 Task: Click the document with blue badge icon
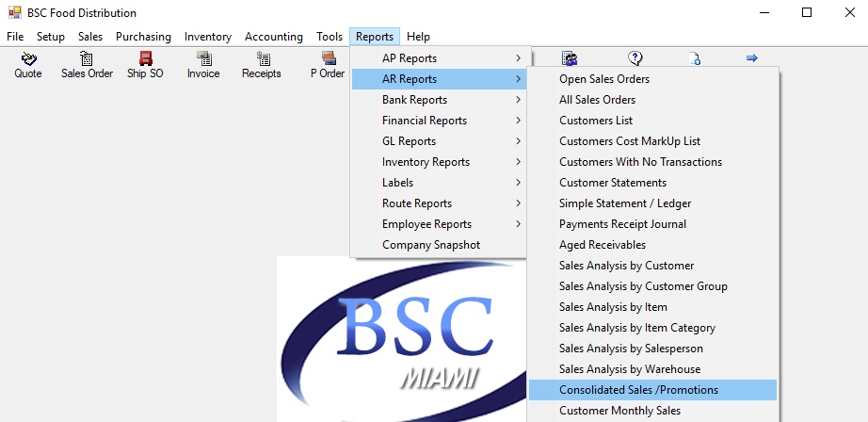(x=695, y=58)
